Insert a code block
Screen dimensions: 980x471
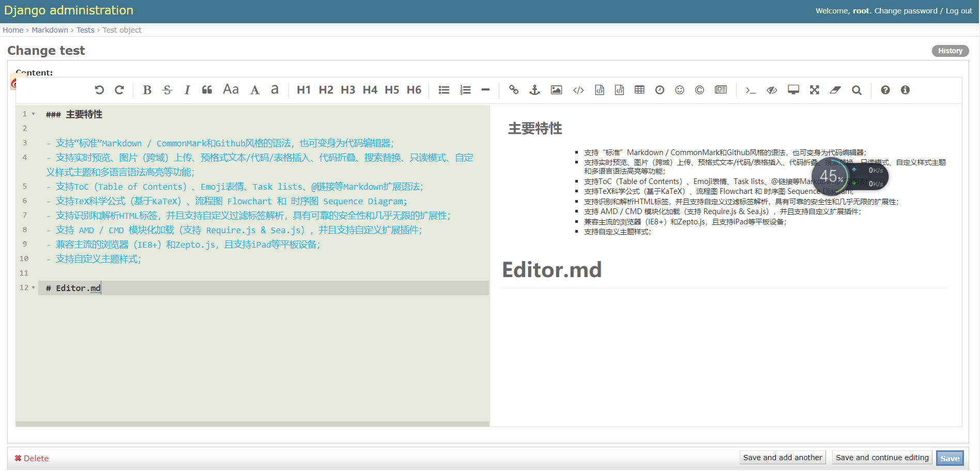(x=619, y=90)
